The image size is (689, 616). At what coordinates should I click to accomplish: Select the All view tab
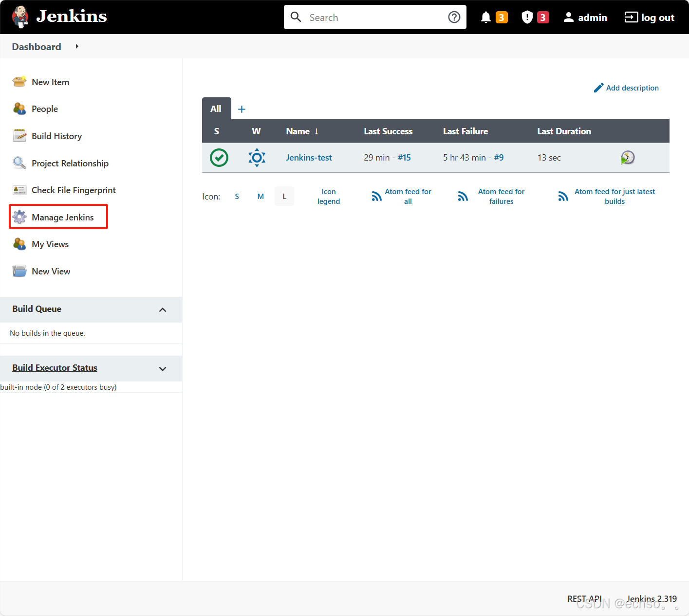pyautogui.click(x=216, y=109)
